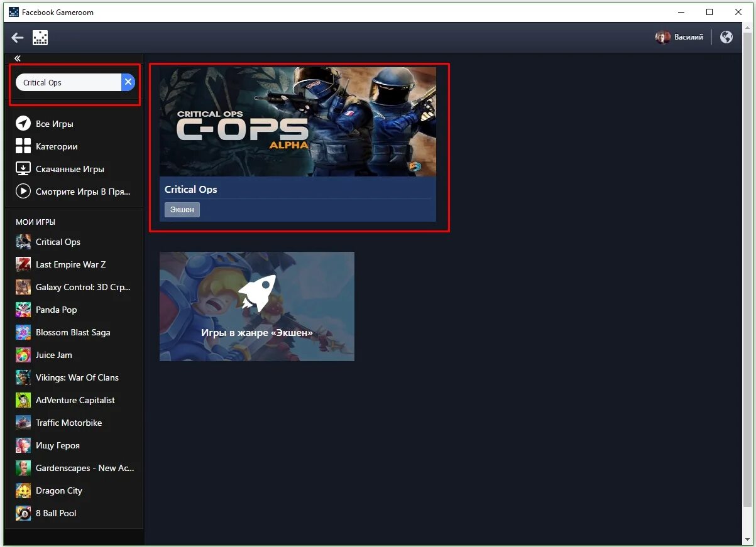Open Traffic Motorbike game icon
The height and width of the screenshot is (547, 756).
click(23, 423)
